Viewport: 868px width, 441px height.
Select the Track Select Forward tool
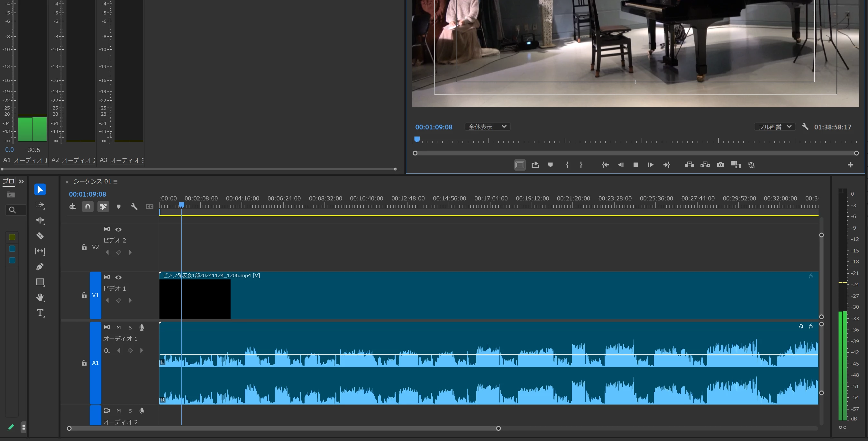40,205
